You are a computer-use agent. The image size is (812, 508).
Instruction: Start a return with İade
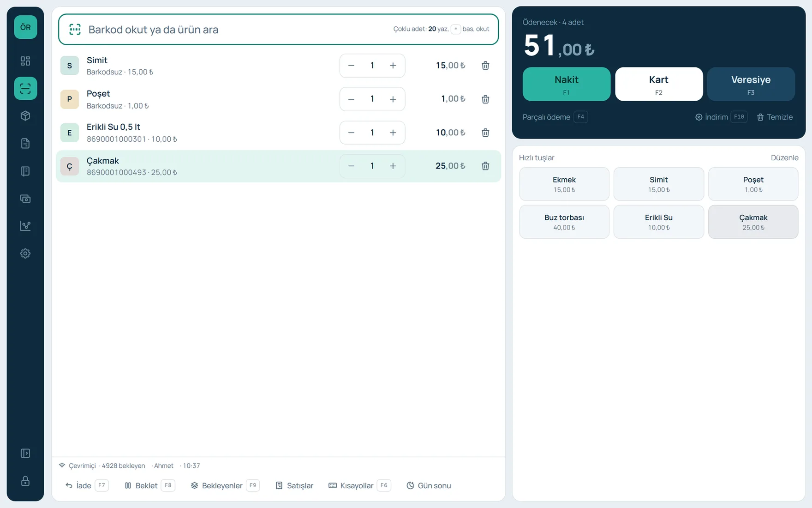point(86,485)
